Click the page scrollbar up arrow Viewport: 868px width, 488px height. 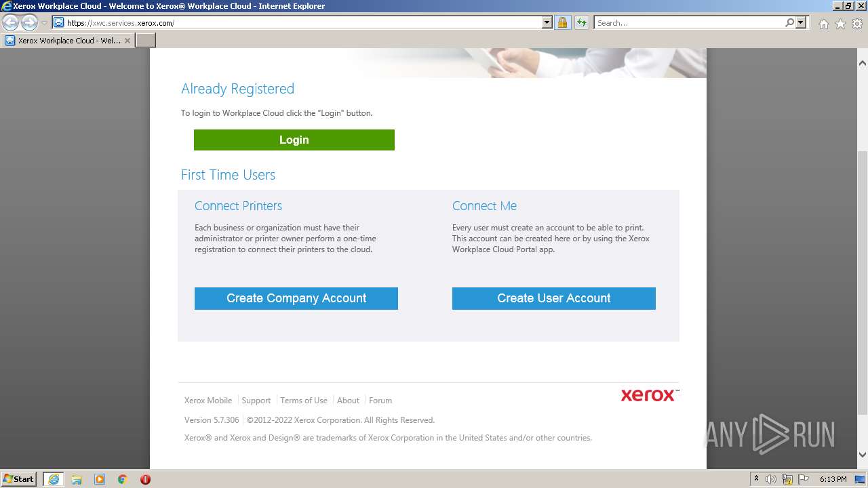tap(863, 63)
